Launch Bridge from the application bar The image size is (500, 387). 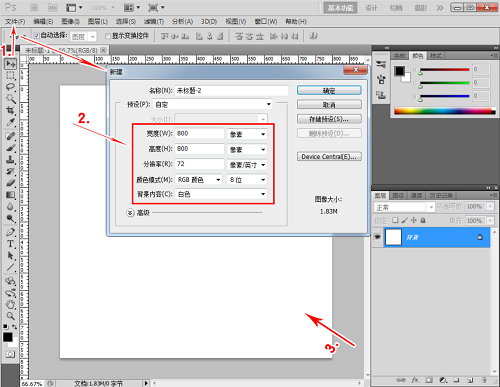pos(35,7)
